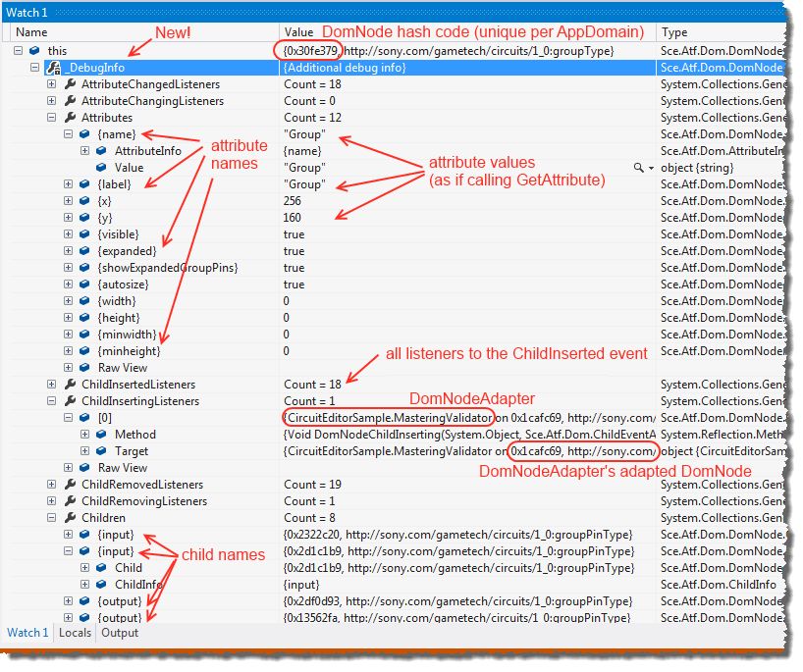The width and height of the screenshot is (803, 672).
Task: Expand the ChildInfo node
Action: point(85,584)
